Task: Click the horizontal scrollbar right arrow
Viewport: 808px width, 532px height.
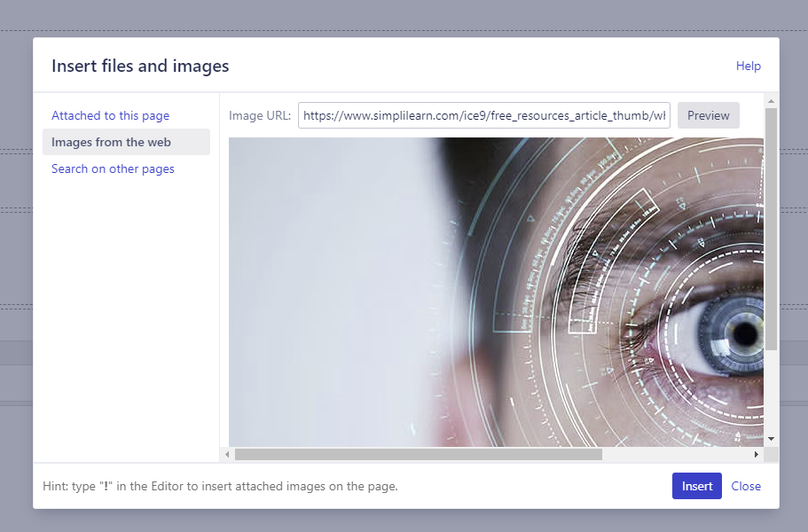Action: [x=756, y=454]
